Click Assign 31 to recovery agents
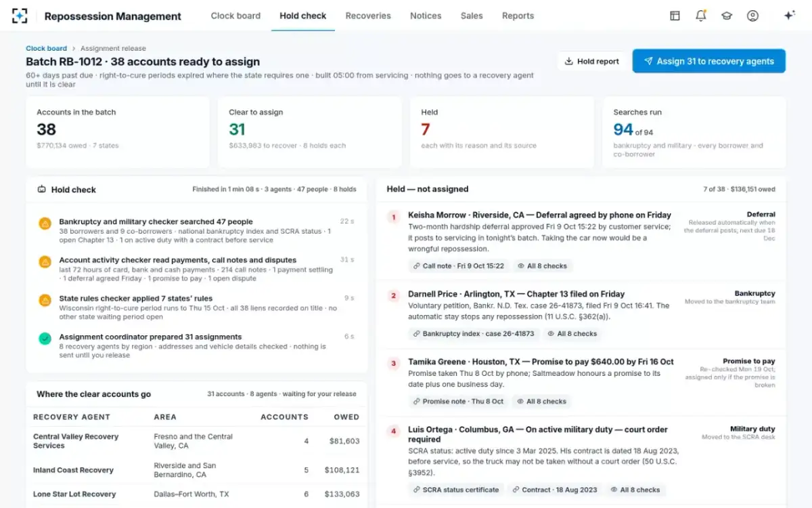Viewport: 812px width, 508px height. [x=709, y=61]
